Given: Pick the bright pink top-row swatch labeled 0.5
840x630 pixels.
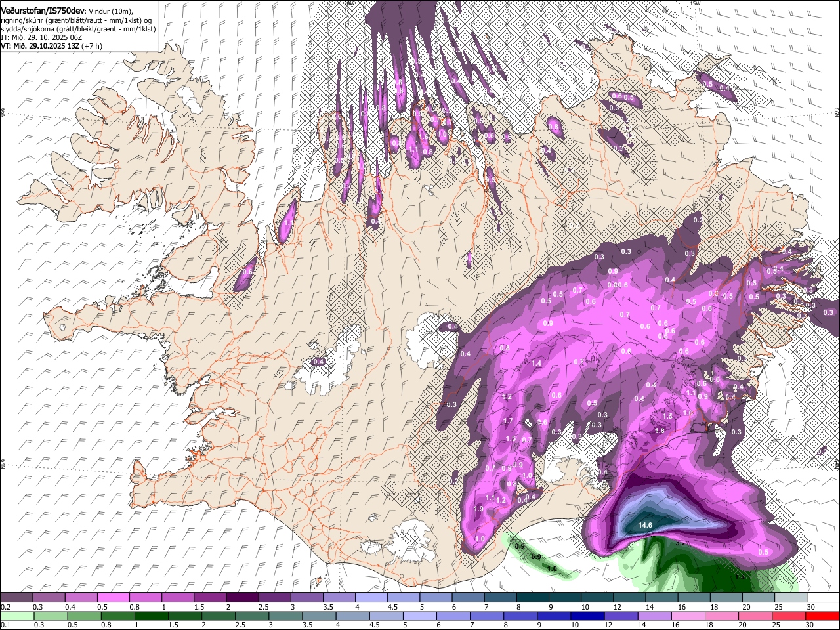Looking at the screenshot, I should point(113,598).
